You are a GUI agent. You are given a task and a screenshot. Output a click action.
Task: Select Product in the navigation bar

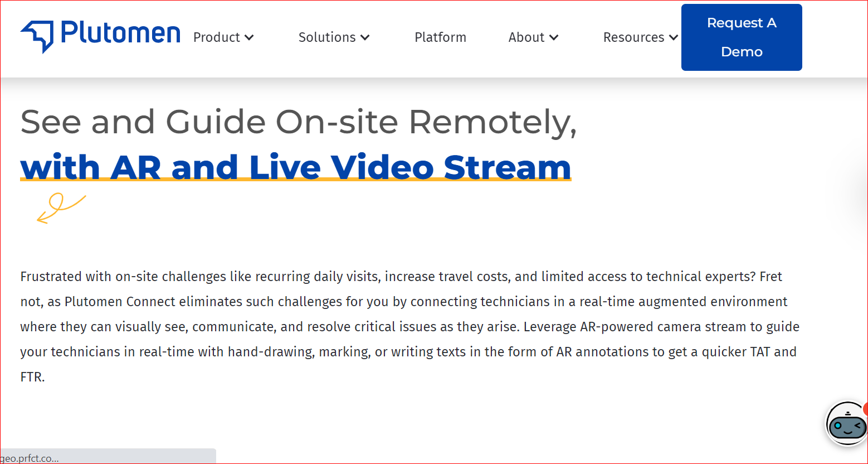click(216, 37)
